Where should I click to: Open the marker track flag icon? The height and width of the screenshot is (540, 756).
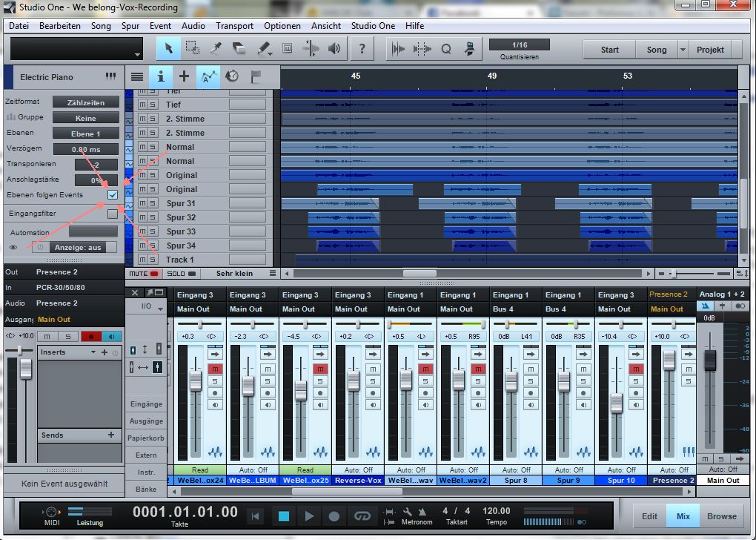pos(256,76)
